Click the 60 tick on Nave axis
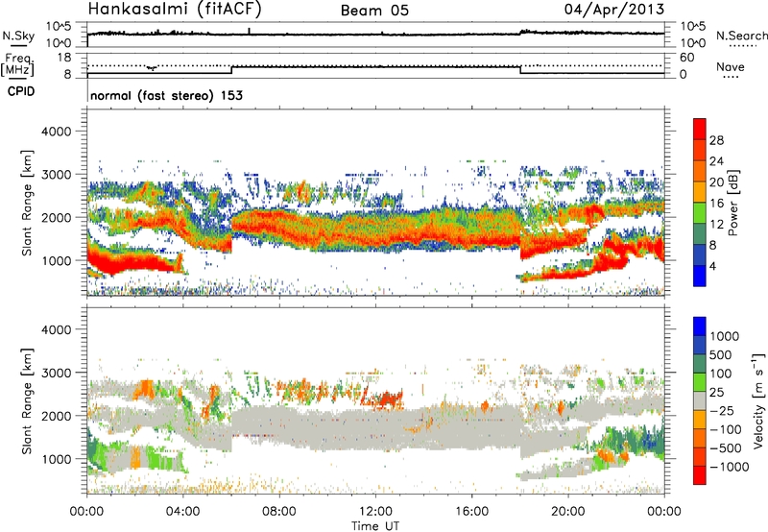The width and height of the screenshot is (768, 532). click(686, 58)
